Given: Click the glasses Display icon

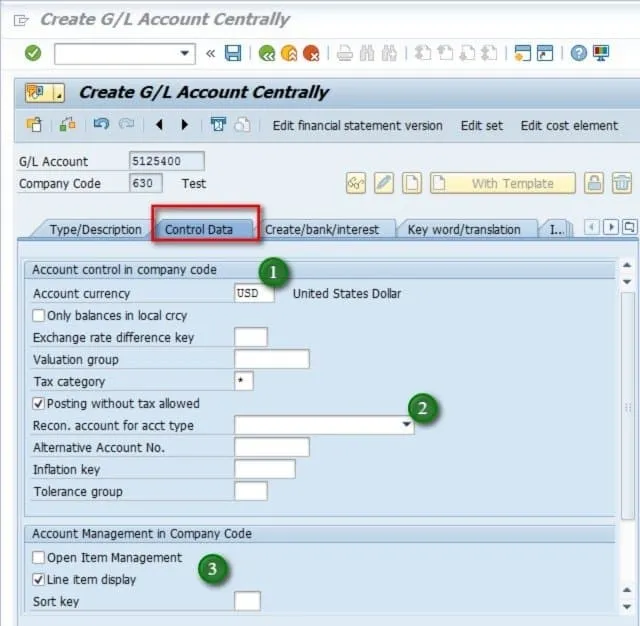Looking at the screenshot, I should 356,183.
